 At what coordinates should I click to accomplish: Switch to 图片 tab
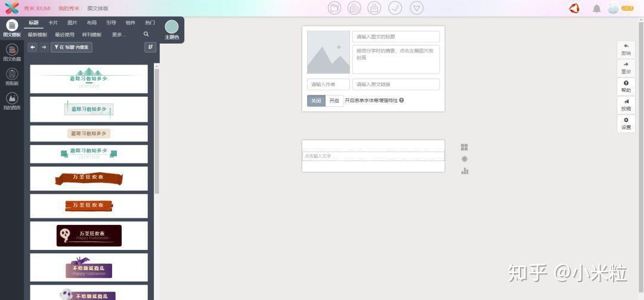pyautogui.click(x=72, y=23)
